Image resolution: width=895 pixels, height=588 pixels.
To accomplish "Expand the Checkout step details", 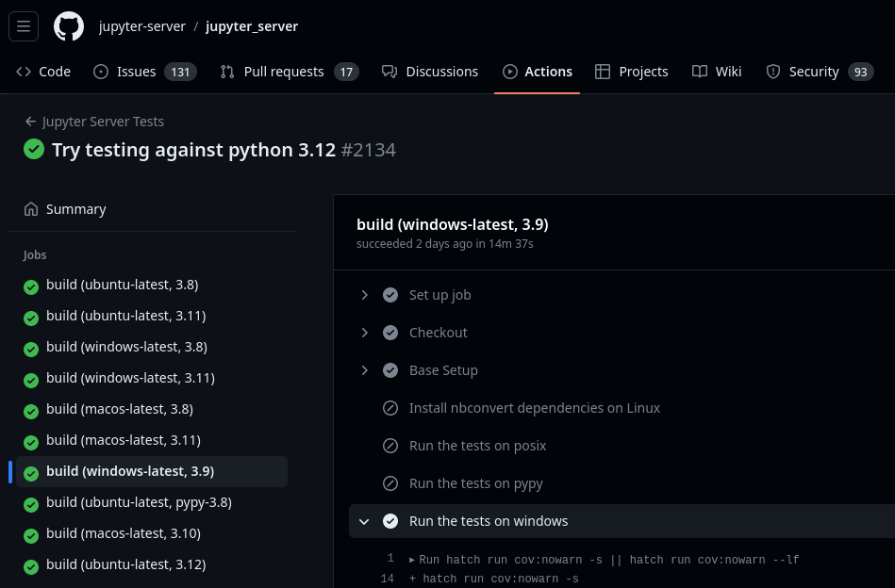I will pyautogui.click(x=365, y=332).
